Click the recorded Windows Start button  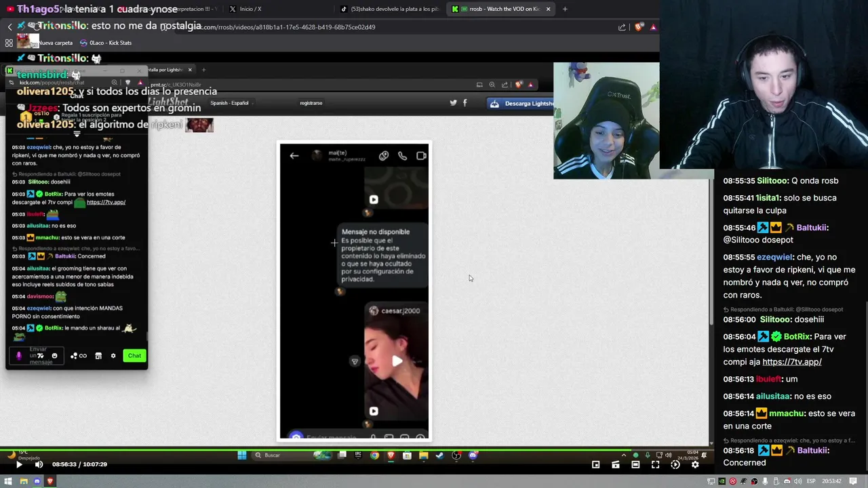(242, 455)
